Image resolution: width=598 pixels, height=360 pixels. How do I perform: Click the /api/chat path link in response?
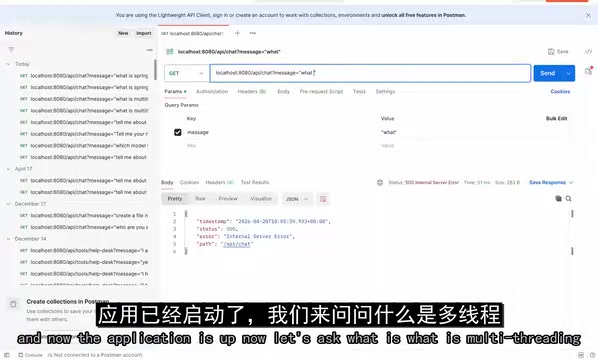[x=236, y=244]
